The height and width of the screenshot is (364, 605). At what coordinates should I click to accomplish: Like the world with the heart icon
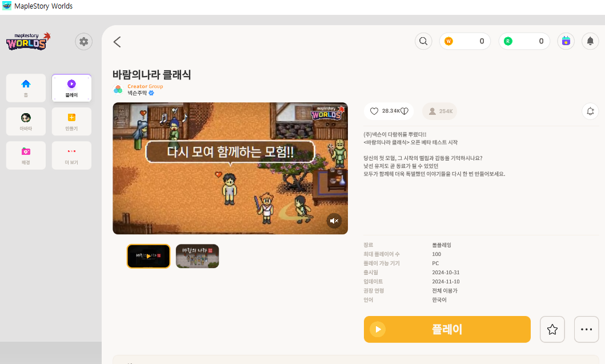click(x=374, y=111)
